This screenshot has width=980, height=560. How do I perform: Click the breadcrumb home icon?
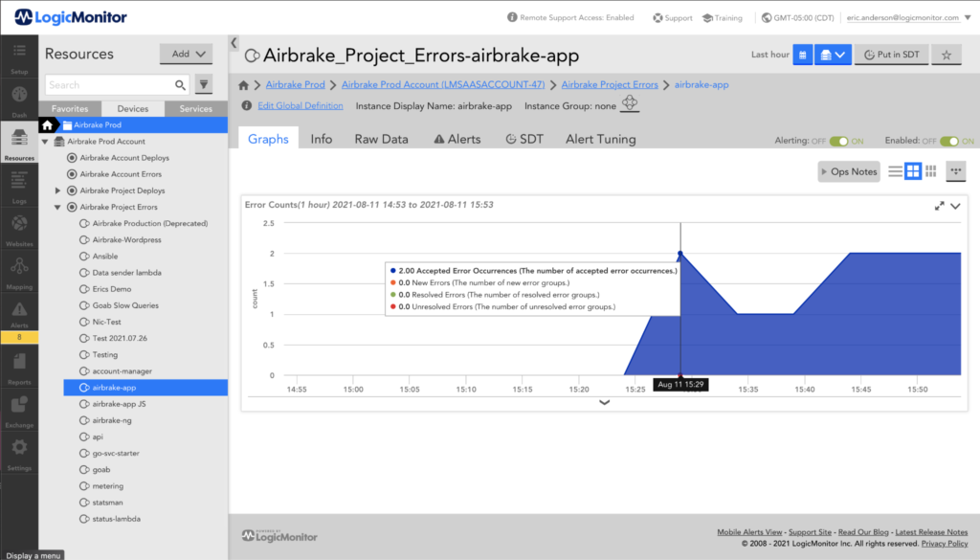tap(244, 85)
